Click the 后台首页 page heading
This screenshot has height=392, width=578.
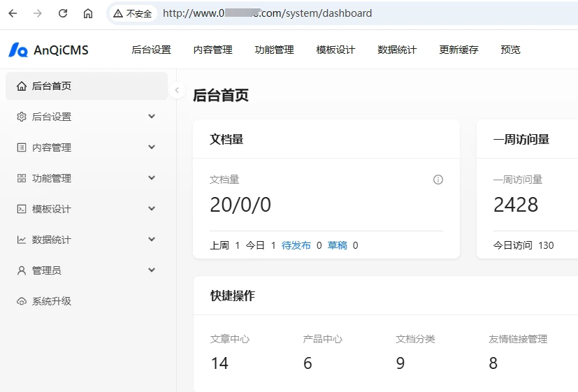[221, 96]
